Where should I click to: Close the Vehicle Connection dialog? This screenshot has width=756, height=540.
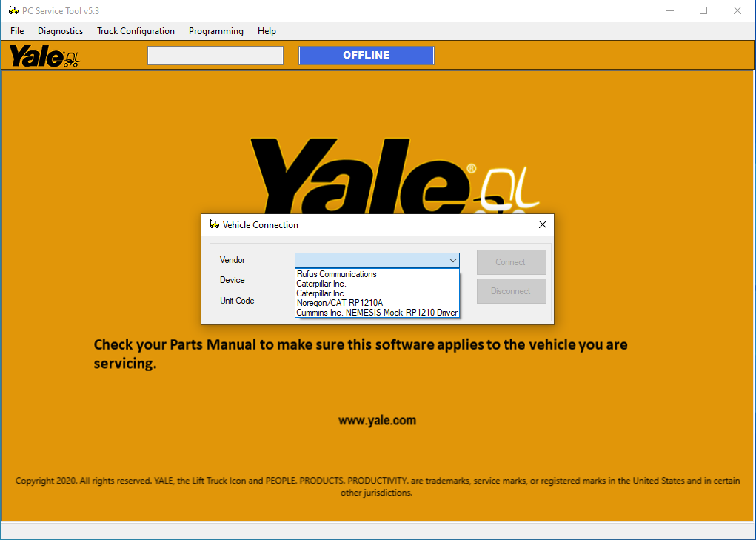click(x=542, y=224)
